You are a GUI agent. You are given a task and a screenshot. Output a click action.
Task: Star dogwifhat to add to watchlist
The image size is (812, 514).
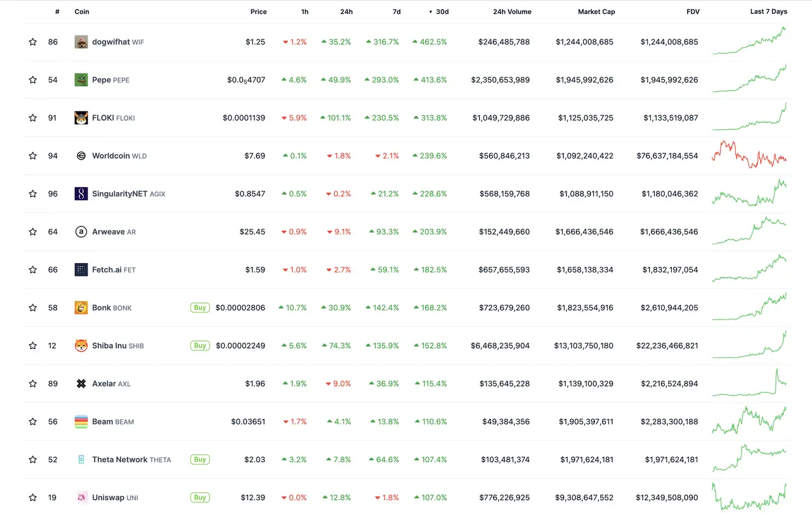pos(33,42)
